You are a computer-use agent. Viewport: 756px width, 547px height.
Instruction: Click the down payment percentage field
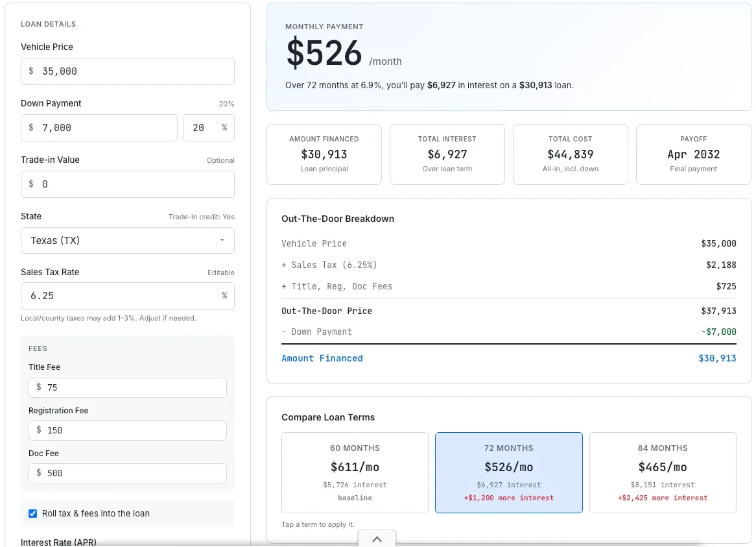(209, 128)
